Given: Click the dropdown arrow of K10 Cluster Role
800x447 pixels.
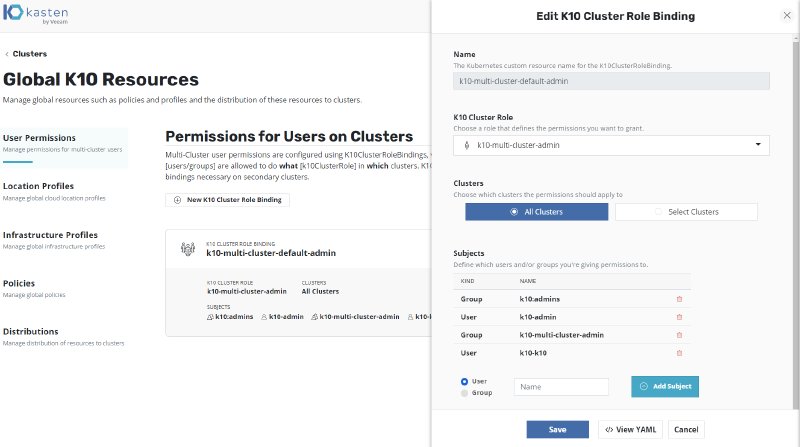Looking at the screenshot, I should (x=758, y=145).
